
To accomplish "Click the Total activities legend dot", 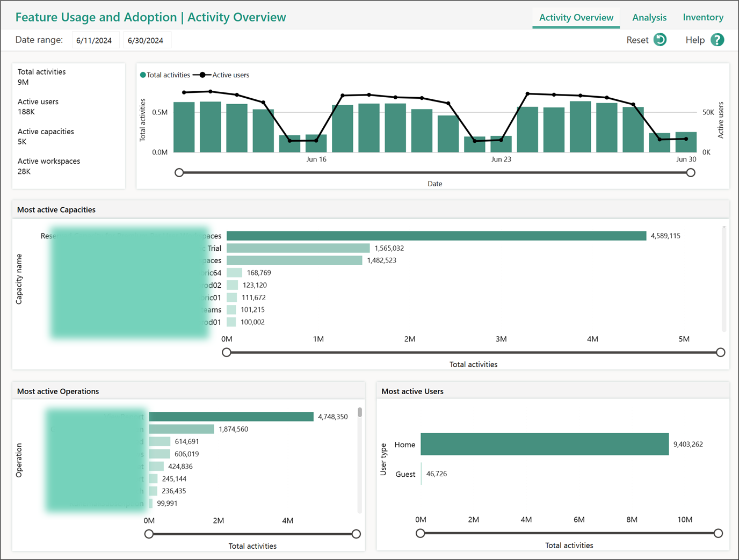I will (x=143, y=75).
